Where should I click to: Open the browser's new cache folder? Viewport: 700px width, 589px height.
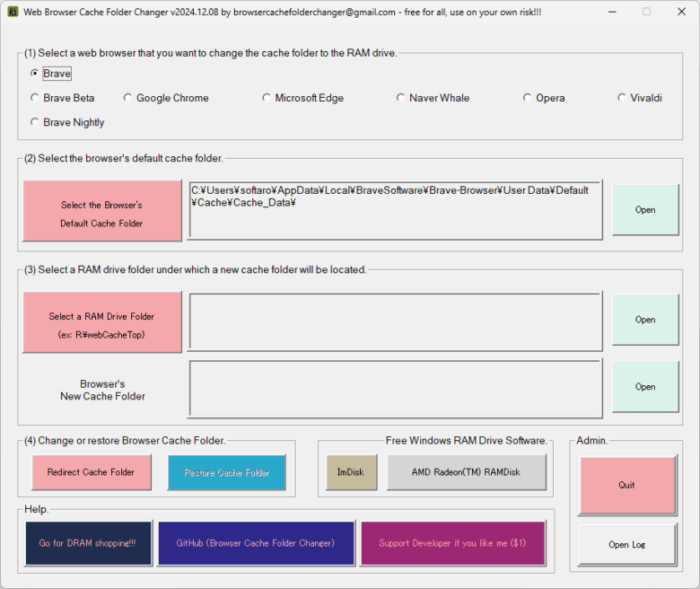point(645,387)
